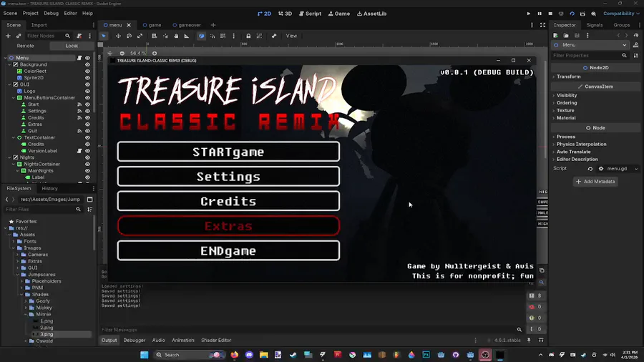
Task: Activate the Move Mode tool
Action: [x=118, y=36]
